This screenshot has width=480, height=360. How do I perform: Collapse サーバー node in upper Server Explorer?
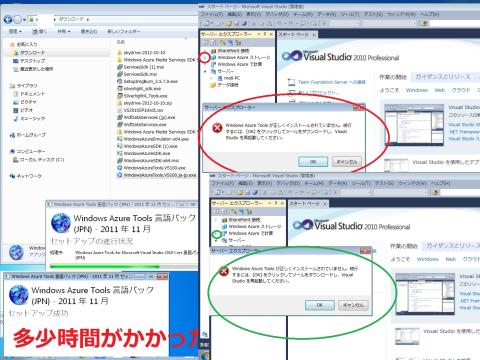coord(205,71)
